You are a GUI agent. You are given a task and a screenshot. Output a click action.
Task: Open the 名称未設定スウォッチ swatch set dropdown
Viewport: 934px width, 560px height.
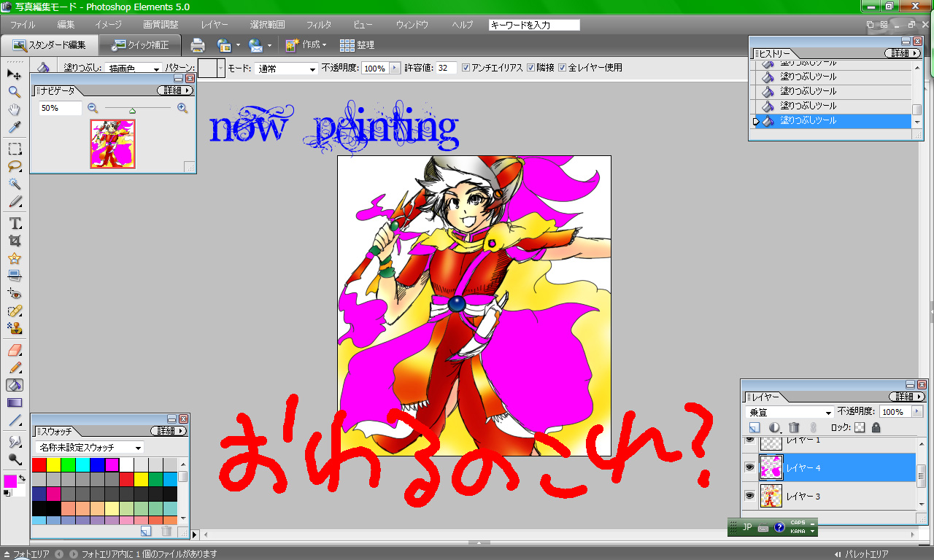tap(90, 447)
